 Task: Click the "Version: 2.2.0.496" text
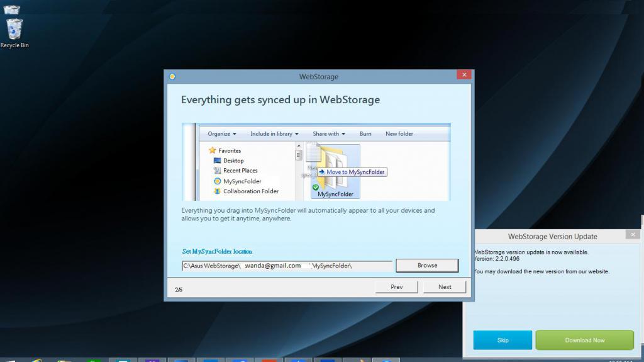coord(496,259)
